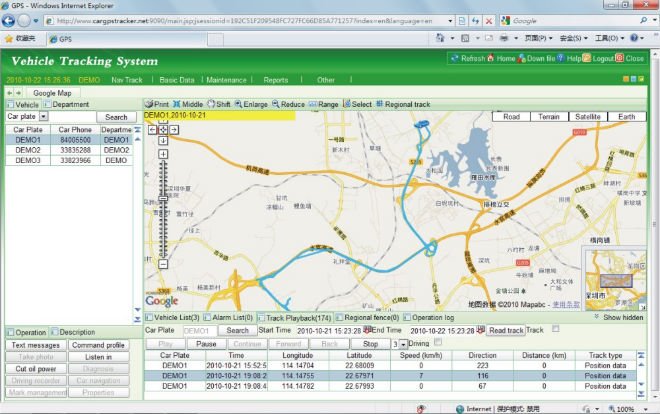Open the IE address bar dropdown
Viewport: 660px width, 414px height.
(450, 21)
